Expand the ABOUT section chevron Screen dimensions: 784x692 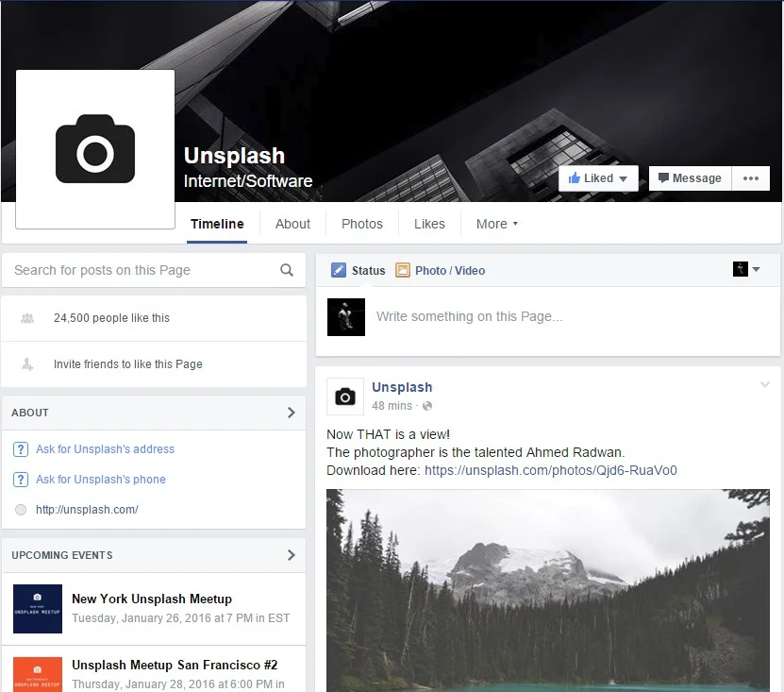[291, 413]
